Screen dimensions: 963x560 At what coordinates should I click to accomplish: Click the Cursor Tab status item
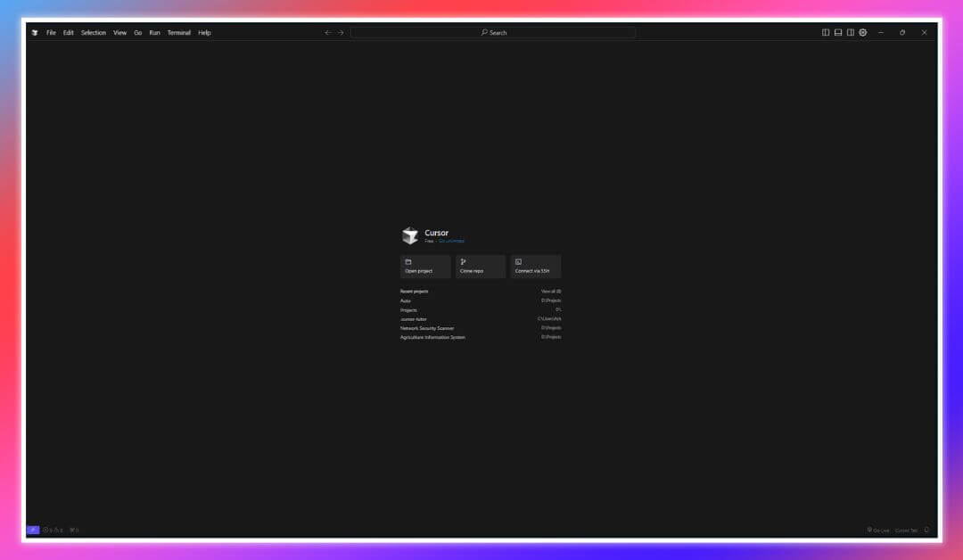907,530
